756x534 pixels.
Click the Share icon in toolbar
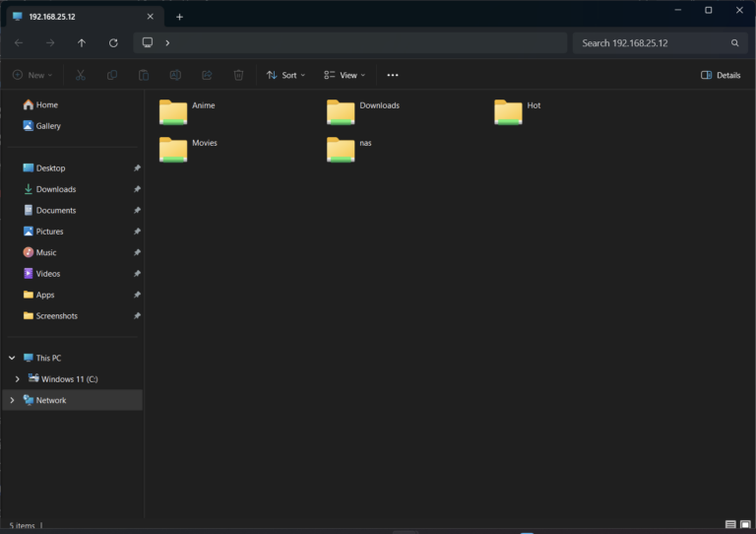[x=207, y=75]
